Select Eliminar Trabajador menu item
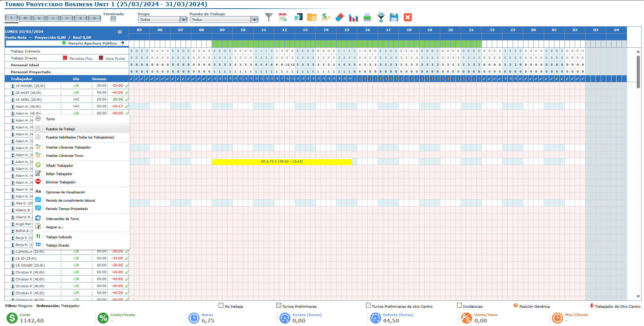Image resolution: width=644 pixels, height=326 pixels. pos(82,182)
